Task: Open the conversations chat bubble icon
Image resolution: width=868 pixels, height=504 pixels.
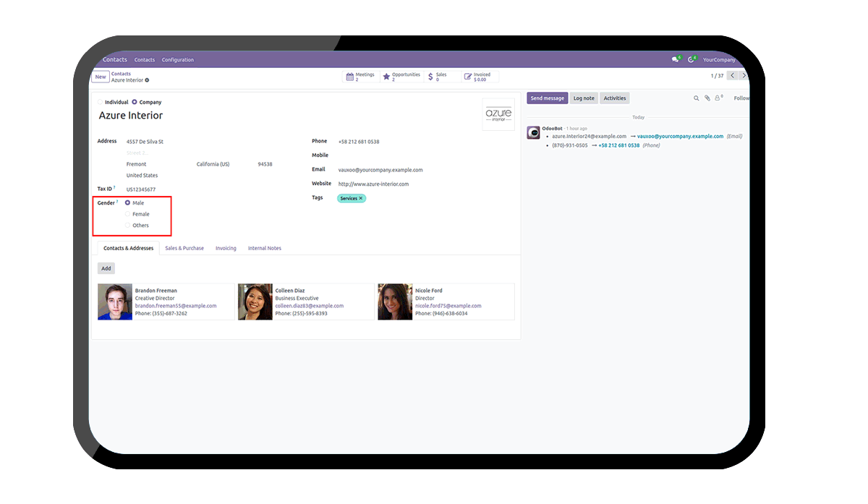Action: pyautogui.click(x=675, y=60)
